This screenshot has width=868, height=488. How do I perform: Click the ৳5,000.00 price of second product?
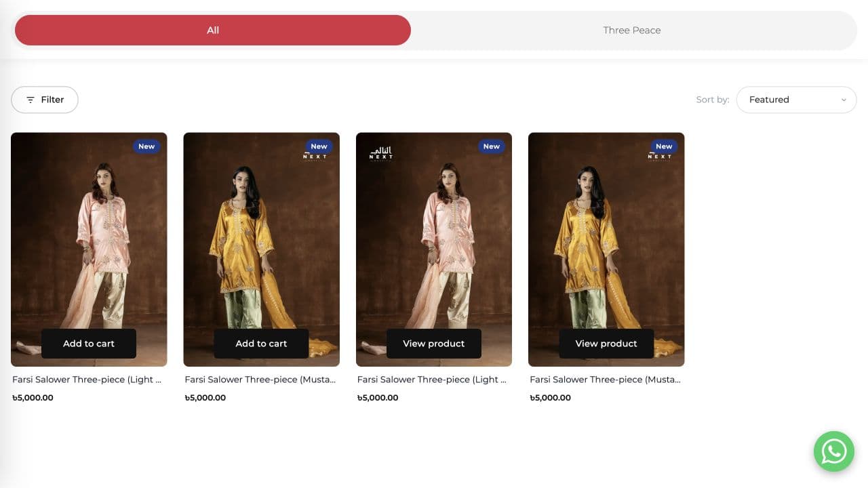pyautogui.click(x=205, y=398)
